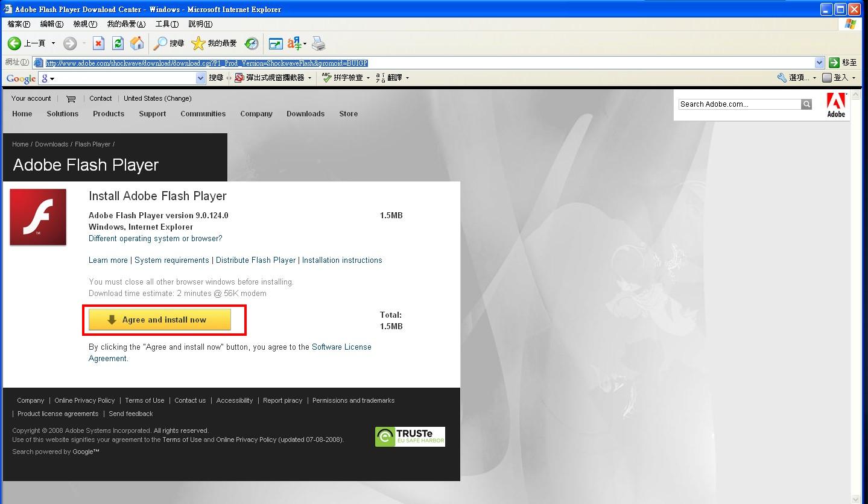Go back with the green Back arrow
The height and width of the screenshot is (504, 868).
pos(14,43)
